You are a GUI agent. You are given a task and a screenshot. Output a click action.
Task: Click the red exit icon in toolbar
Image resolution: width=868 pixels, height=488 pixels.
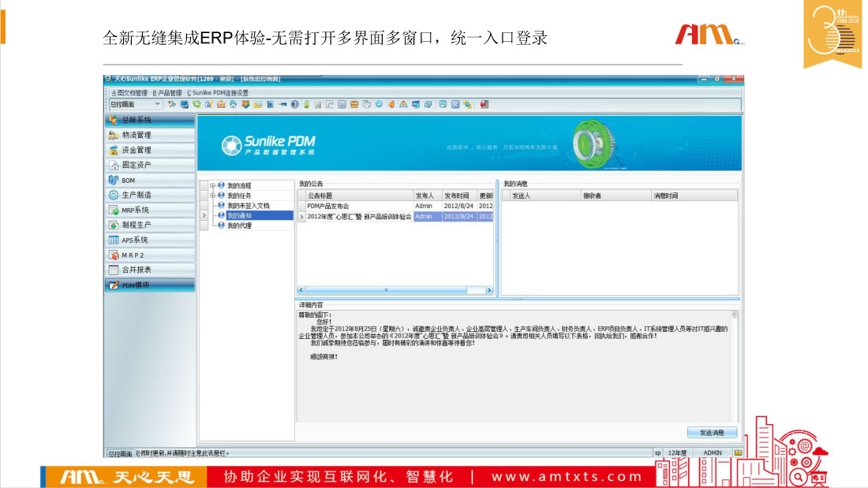(x=484, y=104)
